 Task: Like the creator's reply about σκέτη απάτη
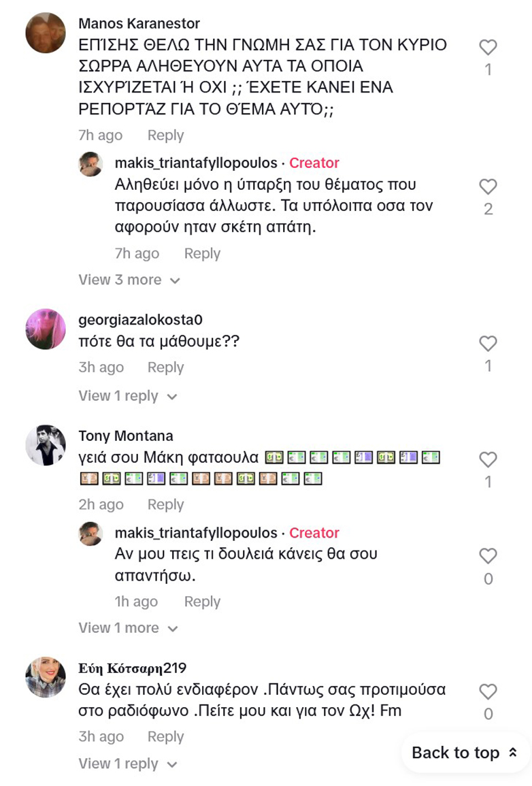point(488,187)
